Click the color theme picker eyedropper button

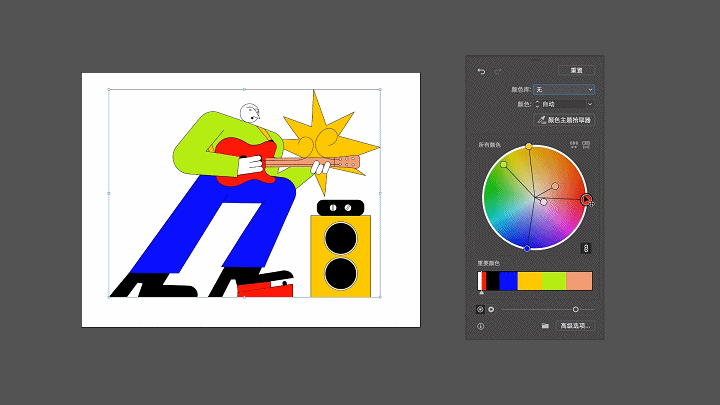point(564,120)
